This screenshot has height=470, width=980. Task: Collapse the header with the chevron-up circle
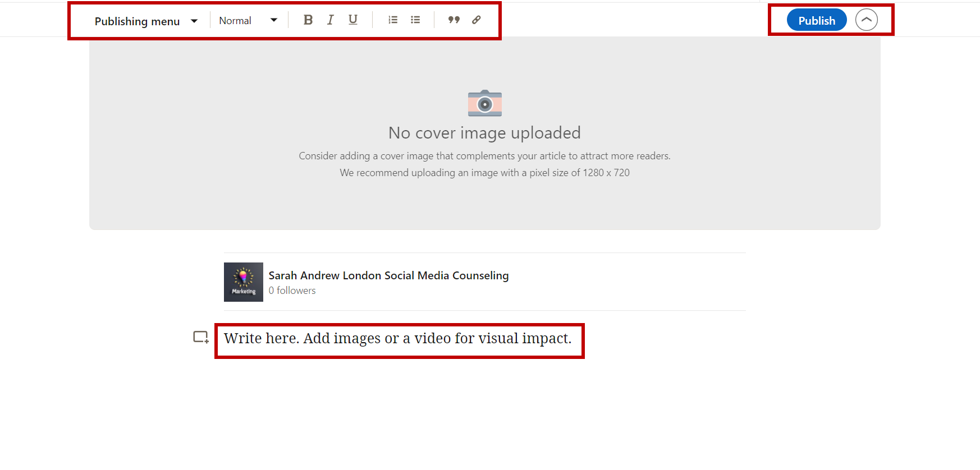click(x=867, y=20)
